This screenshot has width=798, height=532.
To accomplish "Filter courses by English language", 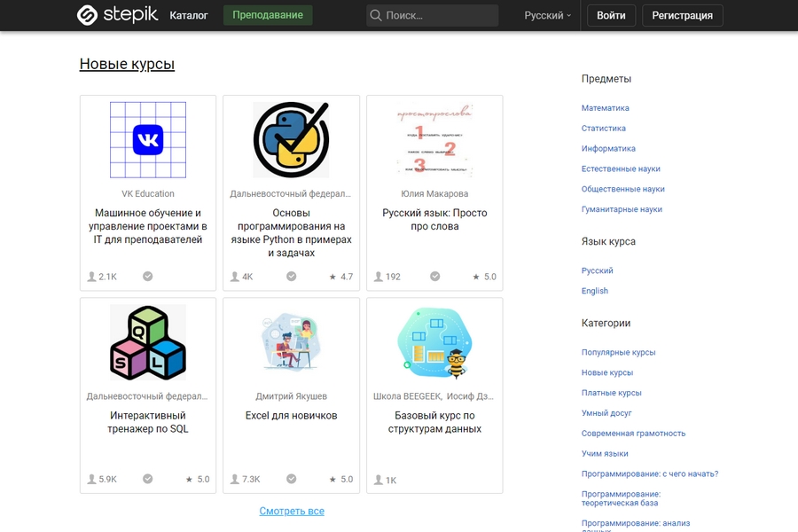I will (595, 291).
